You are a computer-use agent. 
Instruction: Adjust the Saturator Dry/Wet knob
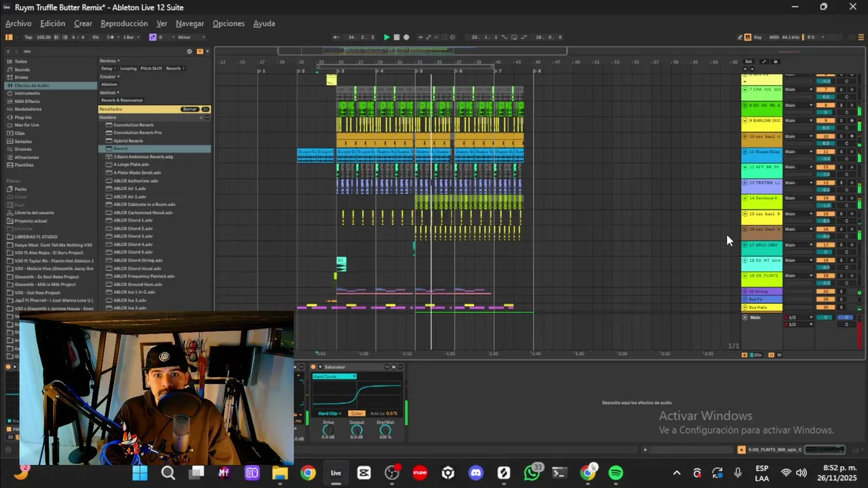pos(385,430)
